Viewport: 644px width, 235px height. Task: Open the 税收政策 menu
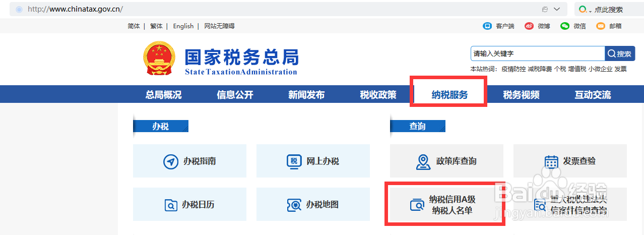(x=378, y=95)
